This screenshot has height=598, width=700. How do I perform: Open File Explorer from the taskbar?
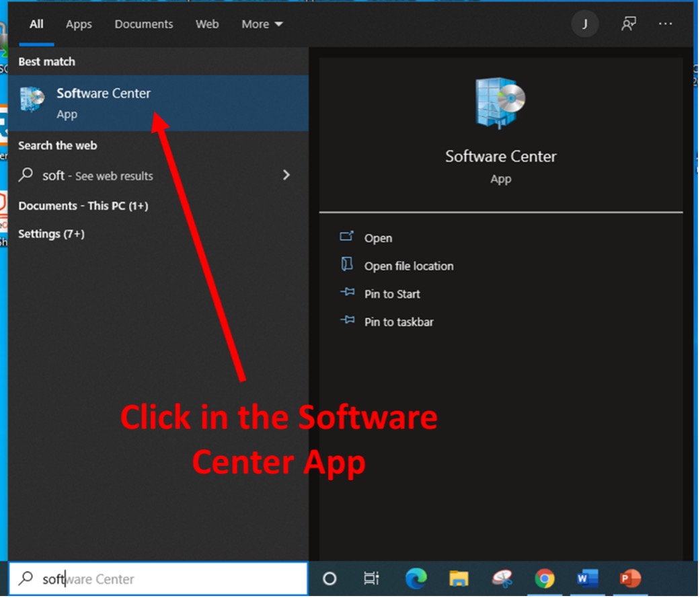(x=459, y=579)
